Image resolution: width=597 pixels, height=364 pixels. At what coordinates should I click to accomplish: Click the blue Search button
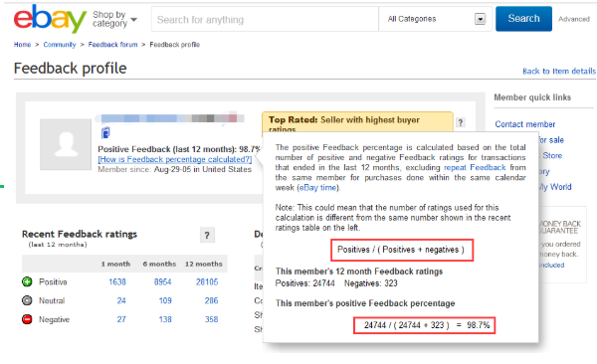(x=523, y=19)
